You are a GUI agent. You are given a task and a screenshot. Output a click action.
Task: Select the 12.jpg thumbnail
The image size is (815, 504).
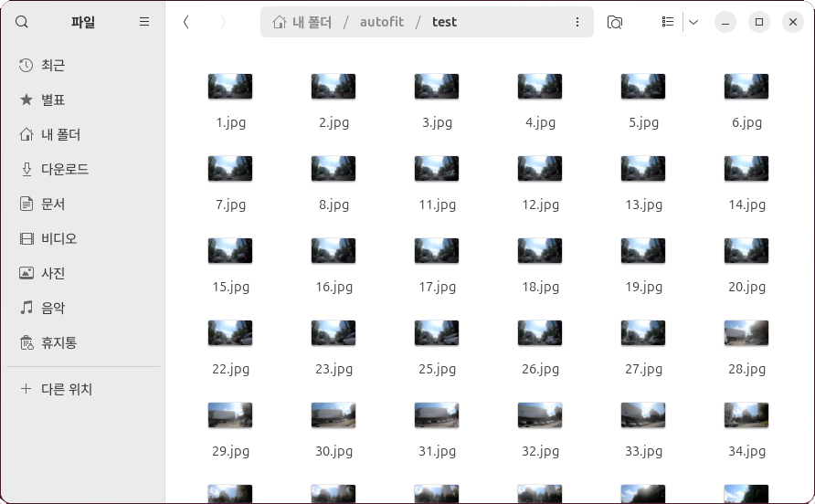point(540,168)
